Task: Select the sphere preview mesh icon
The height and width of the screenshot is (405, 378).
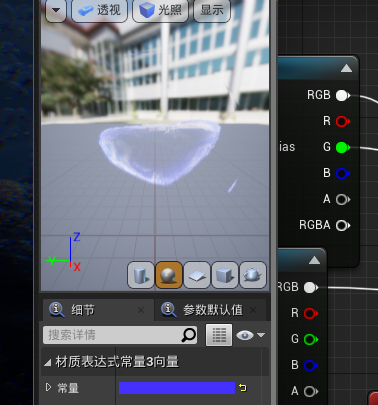Action: coord(169,275)
